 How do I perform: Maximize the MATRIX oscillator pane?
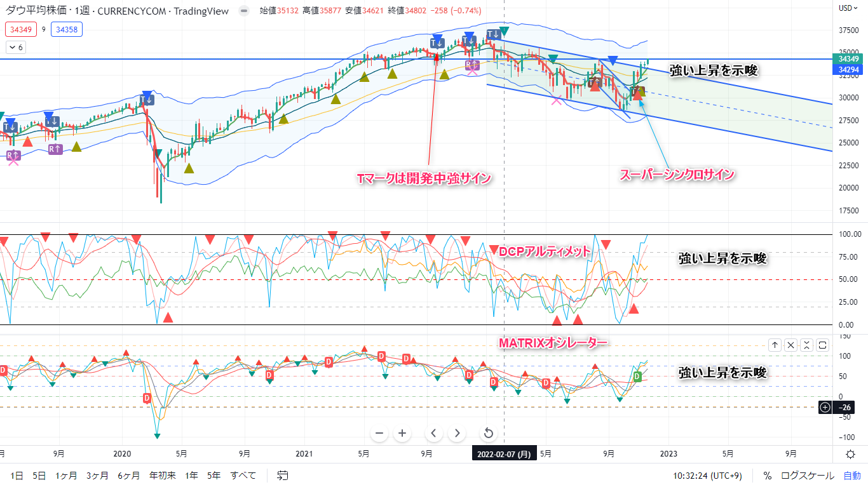click(x=822, y=345)
